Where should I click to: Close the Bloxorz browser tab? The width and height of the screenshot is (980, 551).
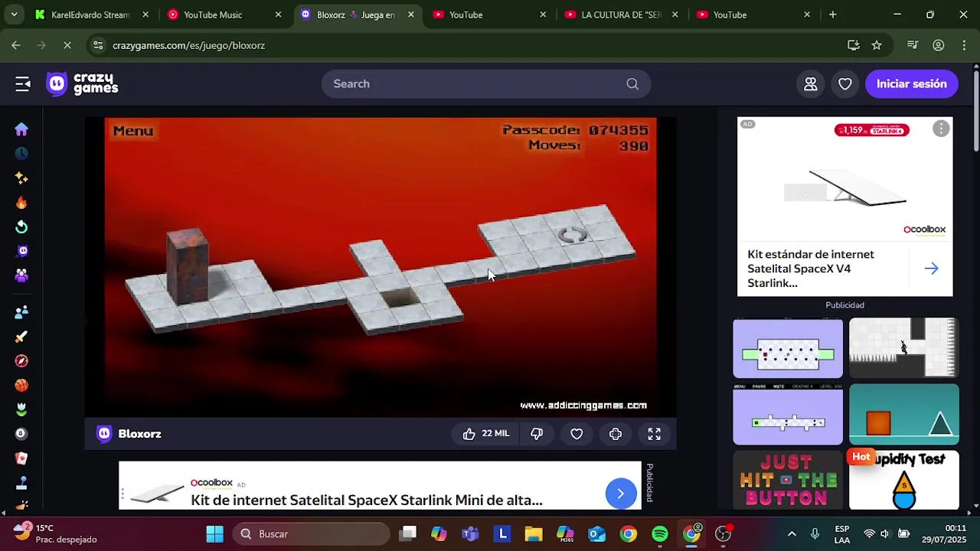click(411, 15)
